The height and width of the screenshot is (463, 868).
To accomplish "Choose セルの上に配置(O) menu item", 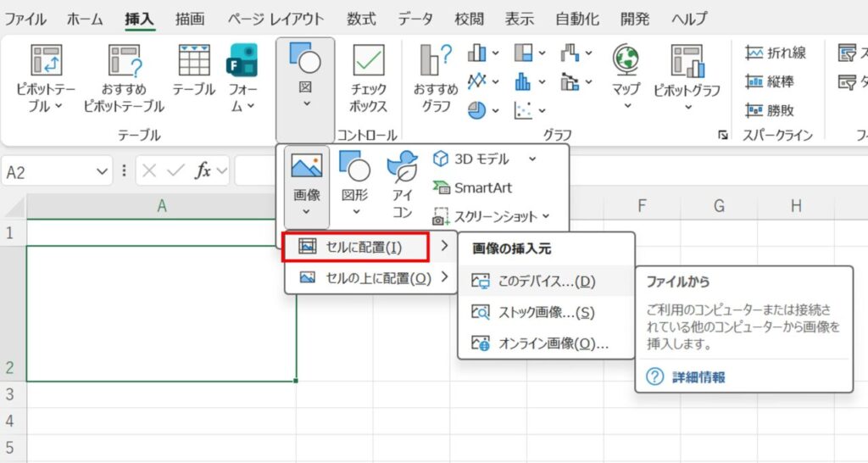I will click(370, 277).
